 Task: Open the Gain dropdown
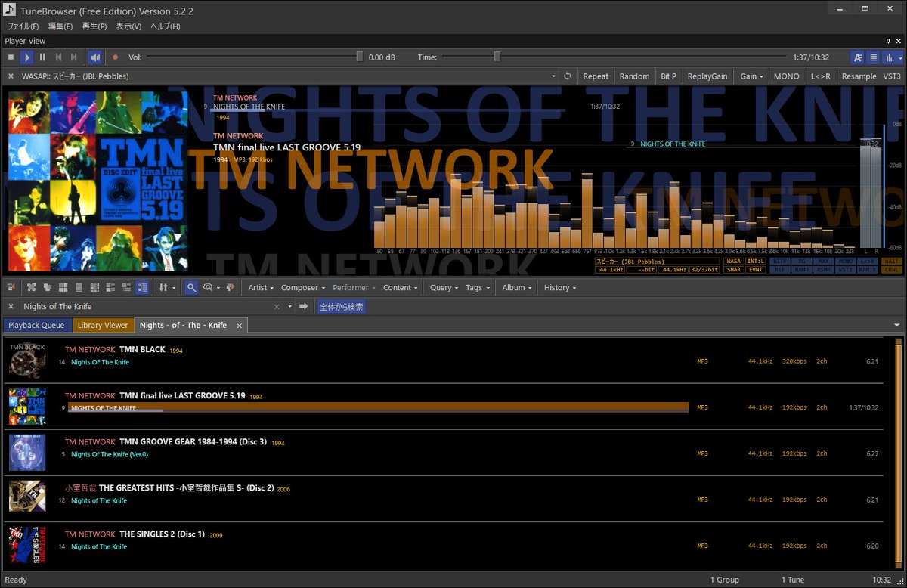(751, 76)
